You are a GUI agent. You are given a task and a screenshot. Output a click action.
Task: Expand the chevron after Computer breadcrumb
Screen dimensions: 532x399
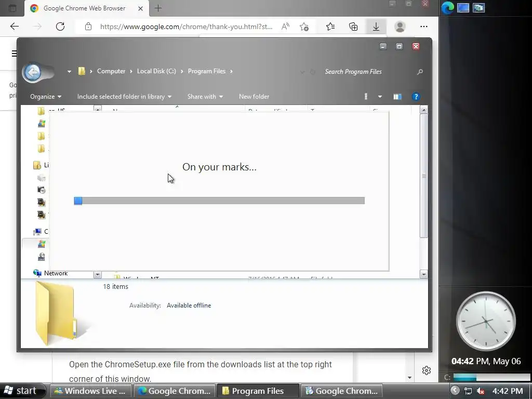tap(131, 71)
